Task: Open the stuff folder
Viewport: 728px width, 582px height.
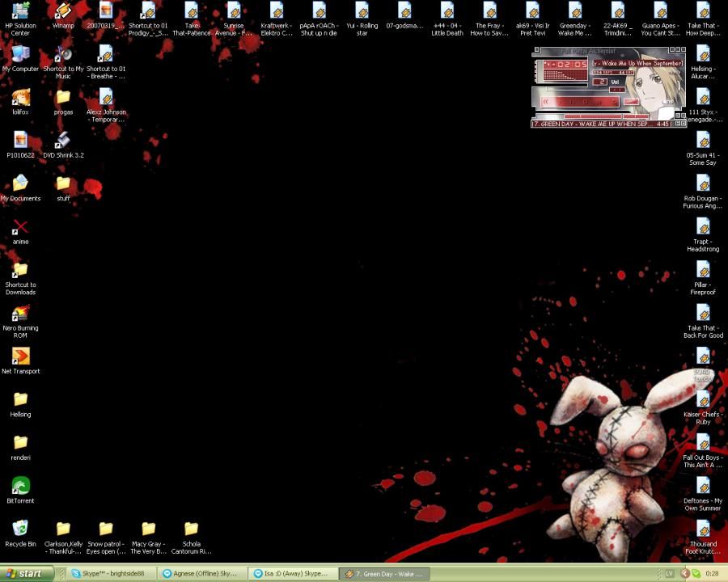Action: point(63,188)
